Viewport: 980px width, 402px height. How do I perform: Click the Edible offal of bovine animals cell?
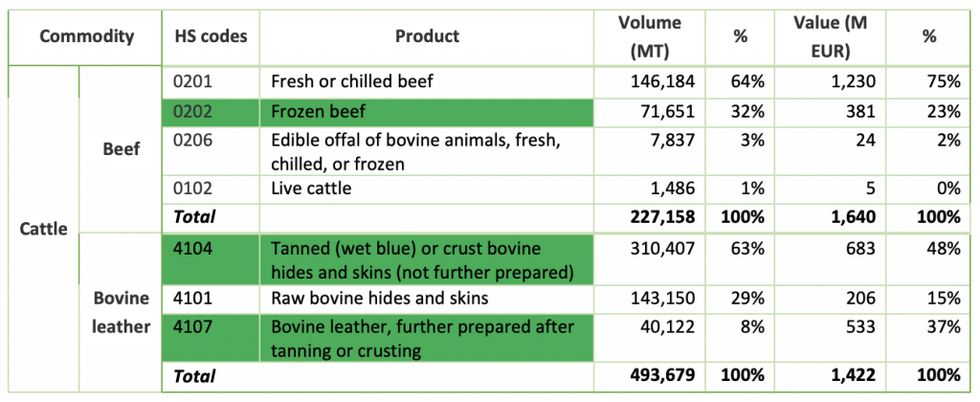click(x=427, y=152)
